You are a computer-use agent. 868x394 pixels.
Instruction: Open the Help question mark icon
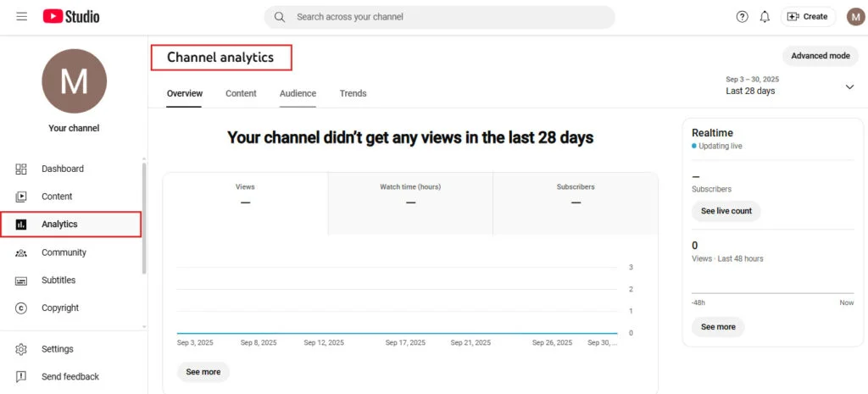[x=743, y=17]
